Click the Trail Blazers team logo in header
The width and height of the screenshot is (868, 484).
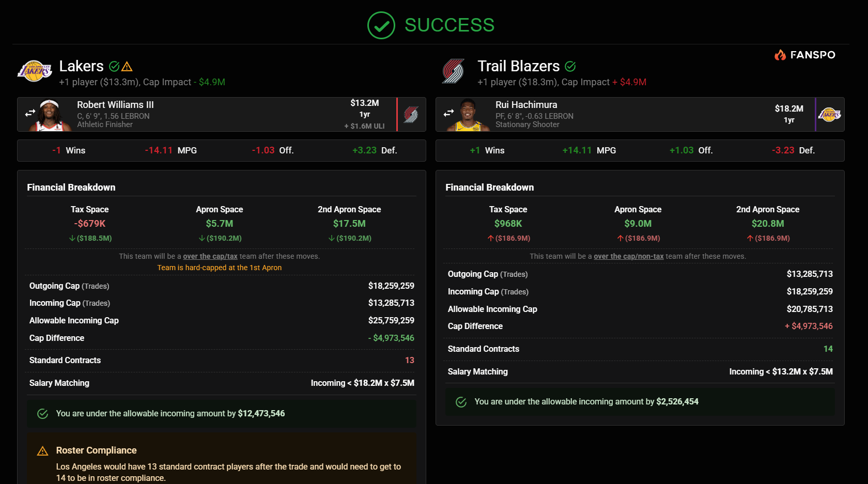(453, 71)
